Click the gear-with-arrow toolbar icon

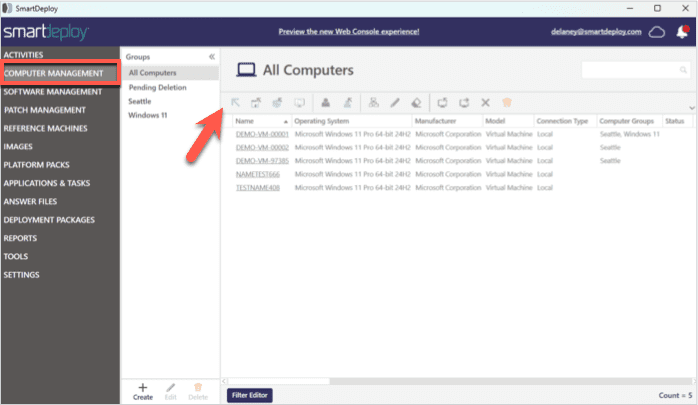click(277, 103)
